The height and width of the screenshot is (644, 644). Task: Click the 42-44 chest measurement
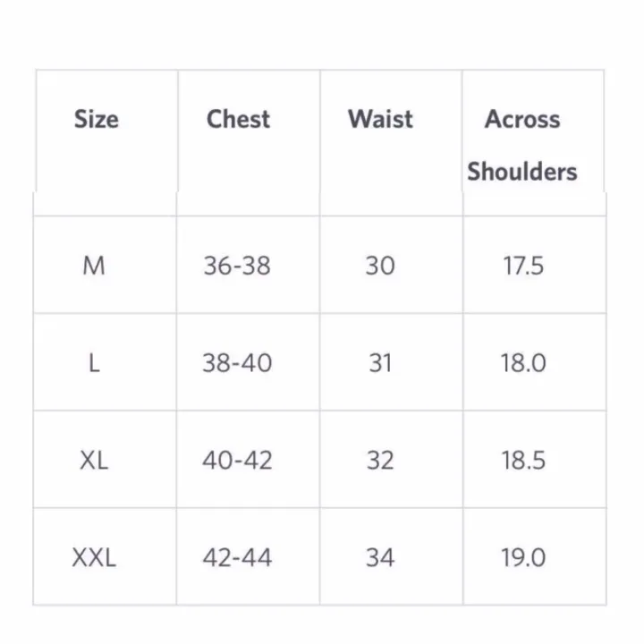[237, 558]
